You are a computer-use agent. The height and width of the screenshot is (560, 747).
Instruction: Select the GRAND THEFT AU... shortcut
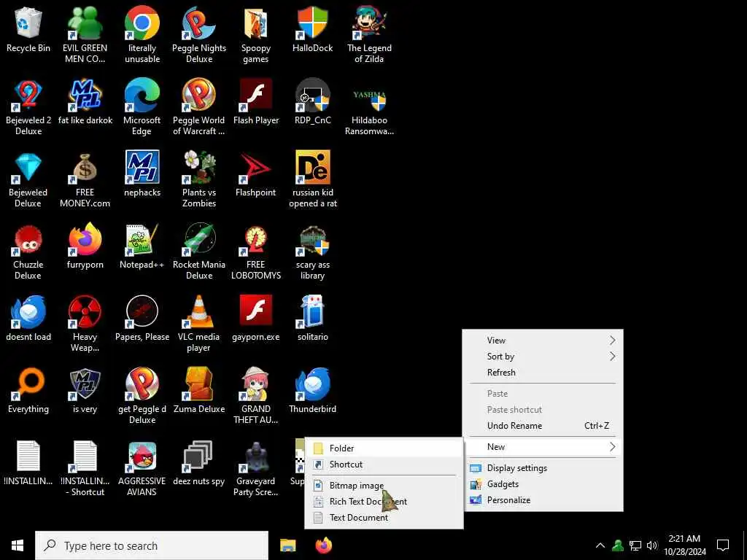[256, 396]
